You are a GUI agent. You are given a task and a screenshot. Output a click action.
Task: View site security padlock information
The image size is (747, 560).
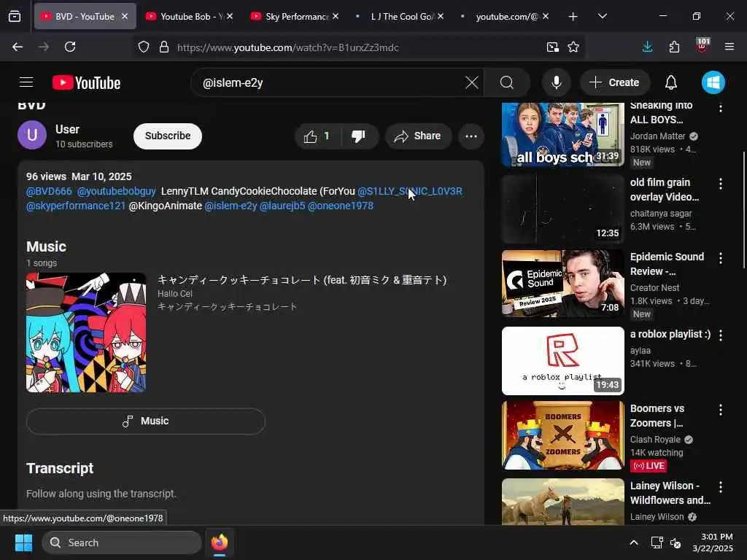point(164,47)
